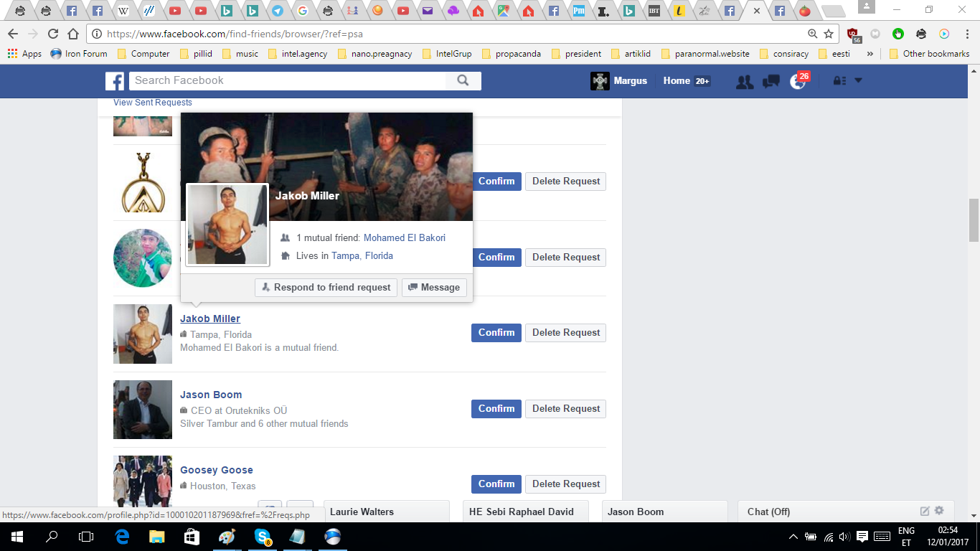This screenshot has height=551, width=980.
Task: Open the Wikipedia browser tab
Action: coord(123,11)
